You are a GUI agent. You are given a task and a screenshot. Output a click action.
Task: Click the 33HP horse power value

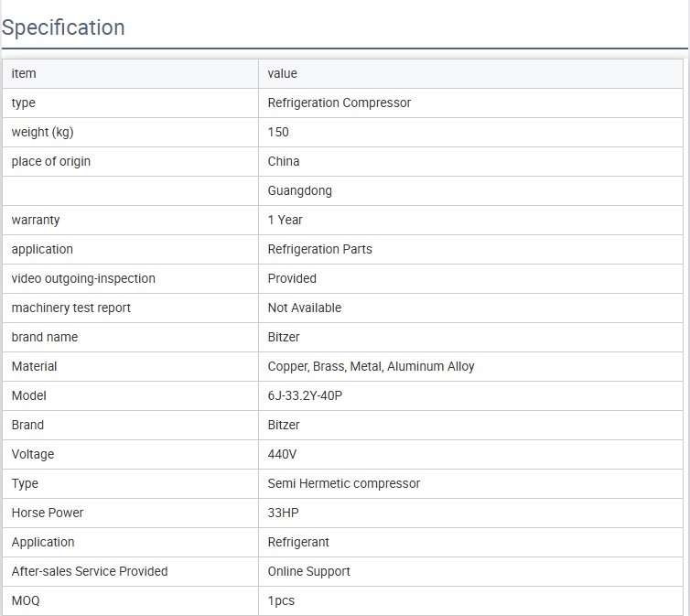pos(282,513)
